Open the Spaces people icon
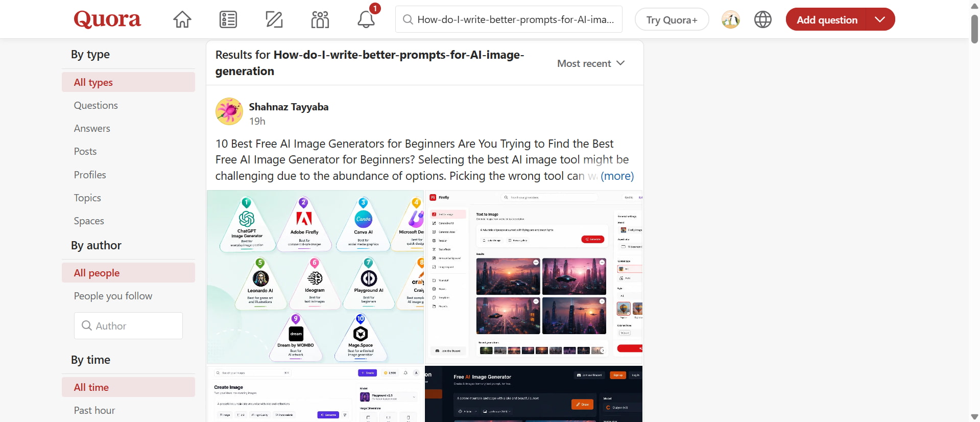This screenshot has height=422, width=980. (320, 19)
